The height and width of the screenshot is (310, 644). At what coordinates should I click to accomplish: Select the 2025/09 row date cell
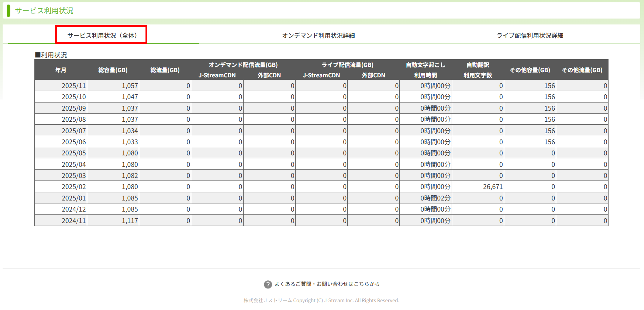coord(61,108)
